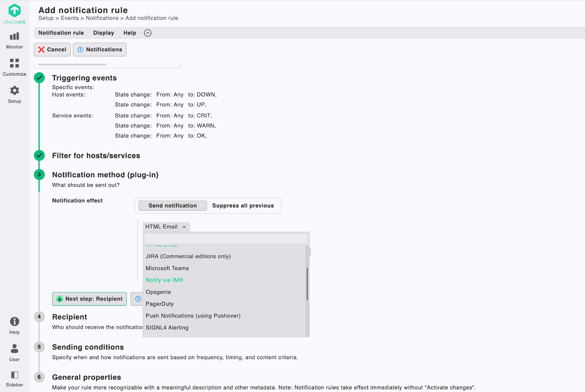This screenshot has height=392, width=585.
Task: Open the Help menu in menu bar
Action: pyautogui.click(x=129, y=33)
